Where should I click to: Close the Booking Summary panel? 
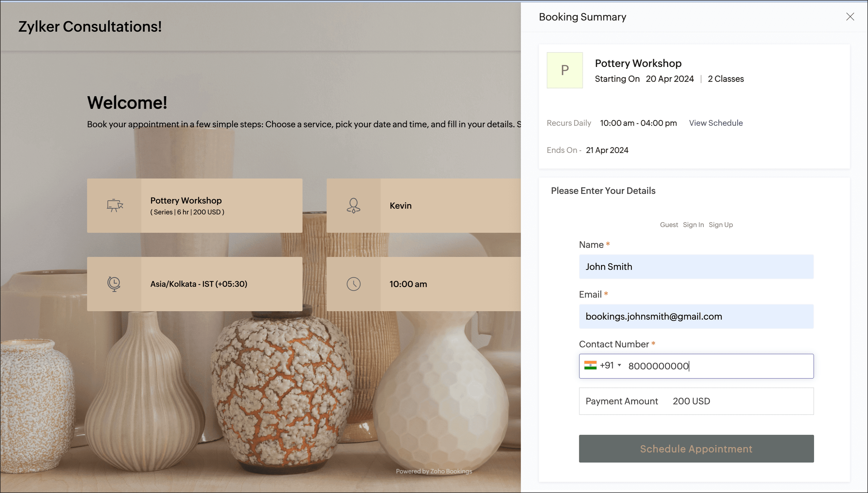pyautogui.click(x=850, y=17)
